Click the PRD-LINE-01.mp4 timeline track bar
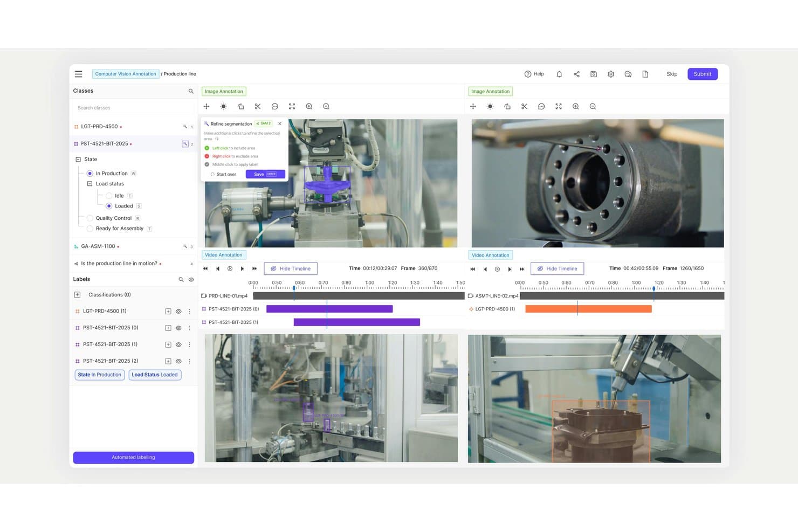Screen dimensions: 798x532 [359, 296]
